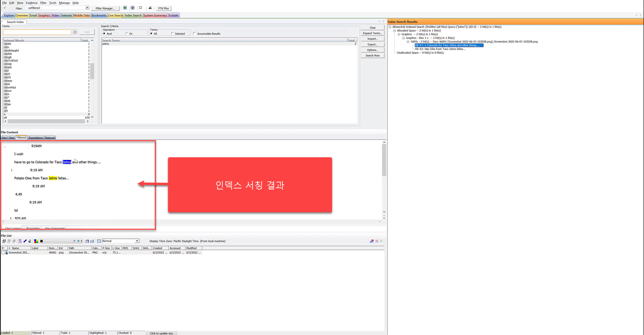The height and width of the screenshot is (335, 644).
Task: Collapse the Allocated Space results node
Action: (x=395, y=31)
